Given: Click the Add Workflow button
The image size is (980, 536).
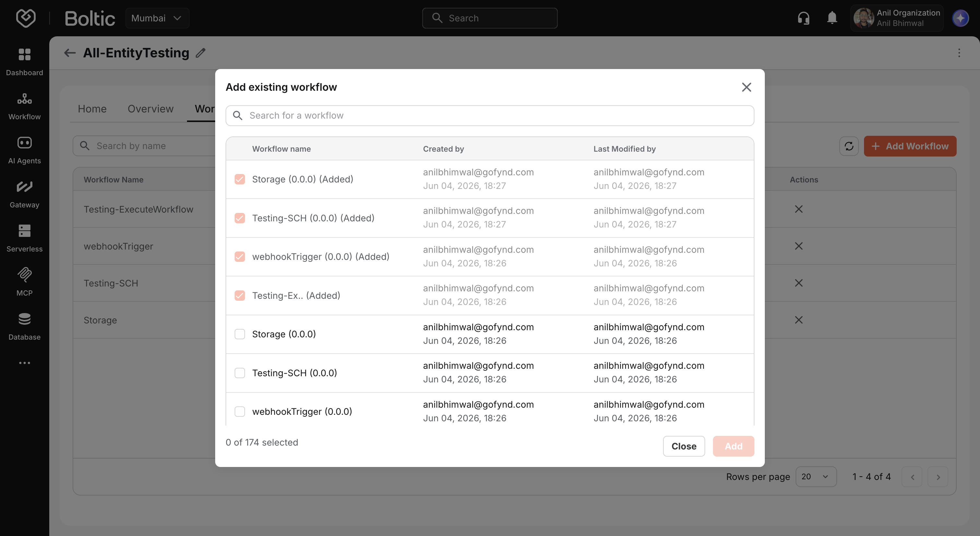Looking at the screenshot, I should point(910,146).
